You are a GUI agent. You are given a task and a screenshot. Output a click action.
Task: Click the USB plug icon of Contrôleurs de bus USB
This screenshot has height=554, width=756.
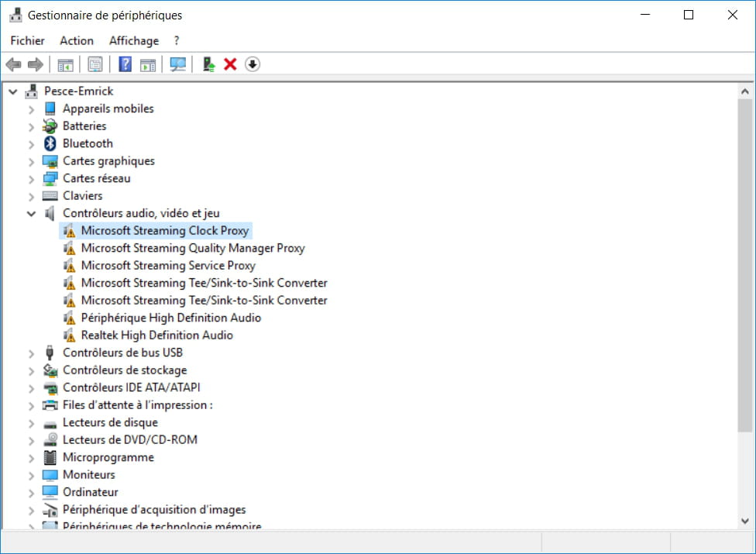coord(50,353)
